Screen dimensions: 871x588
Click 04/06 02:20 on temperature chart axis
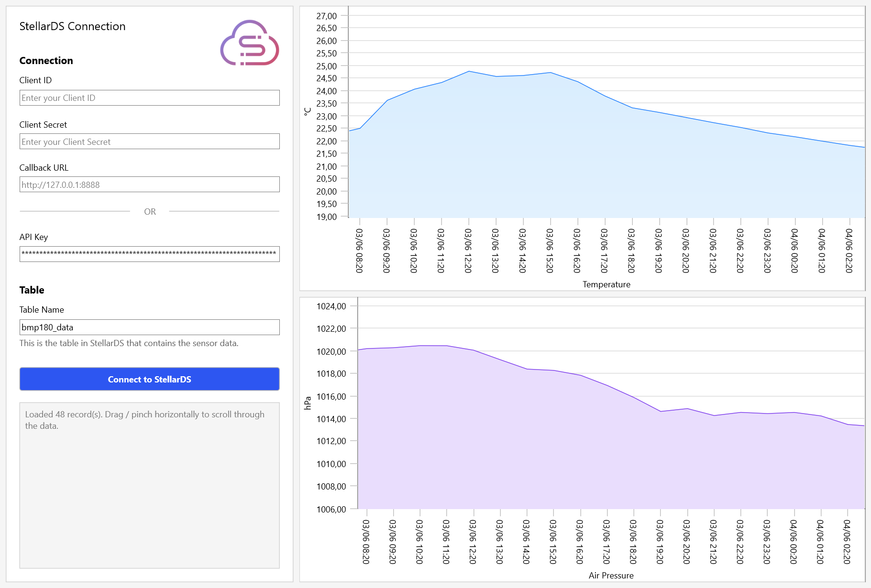[x=849, y=250]
